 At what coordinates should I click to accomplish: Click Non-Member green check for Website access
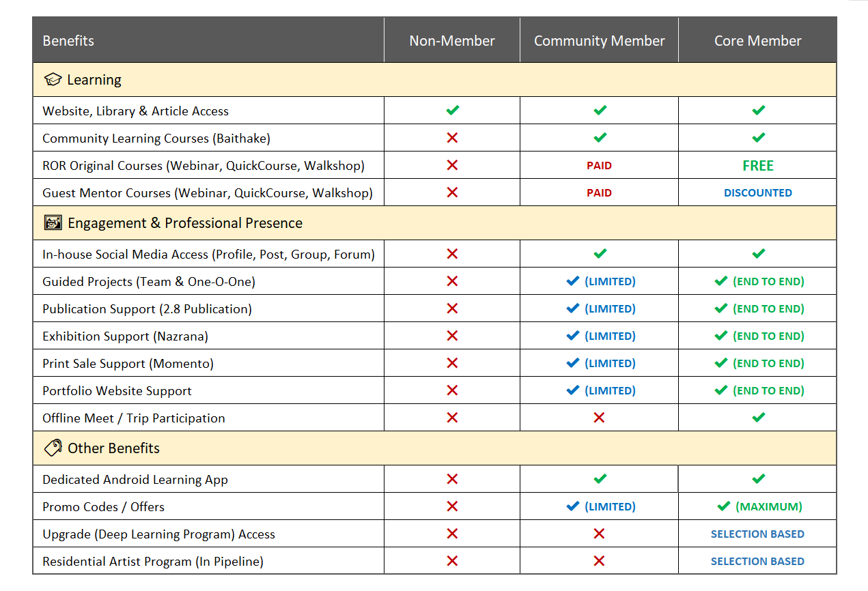tap(452, 111)
